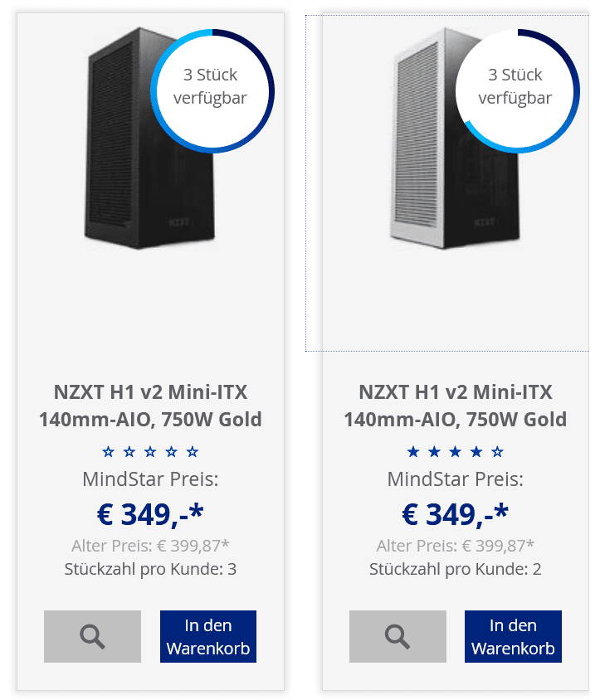This screenshot has width=600, height=700.
Task: Add the white NZXT H1 v2 to the Warenkorb
Action: pyautogui.click(x=513, y=636)
